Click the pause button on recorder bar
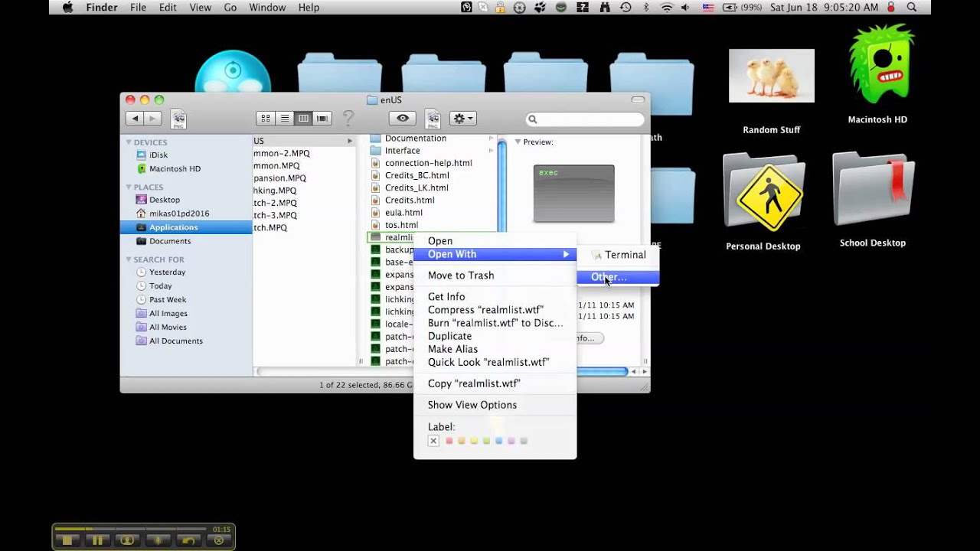Viewport: 980px width, 551px height. coord(97,540)
